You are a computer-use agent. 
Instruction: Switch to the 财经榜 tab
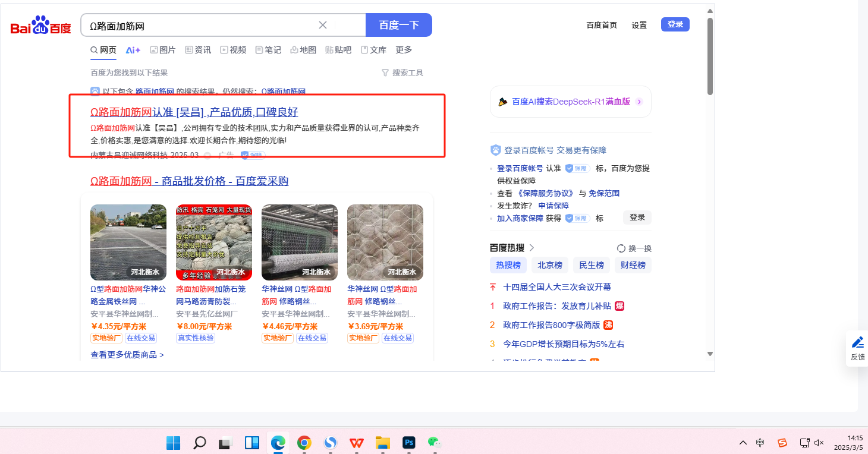(x=633, y=265)
